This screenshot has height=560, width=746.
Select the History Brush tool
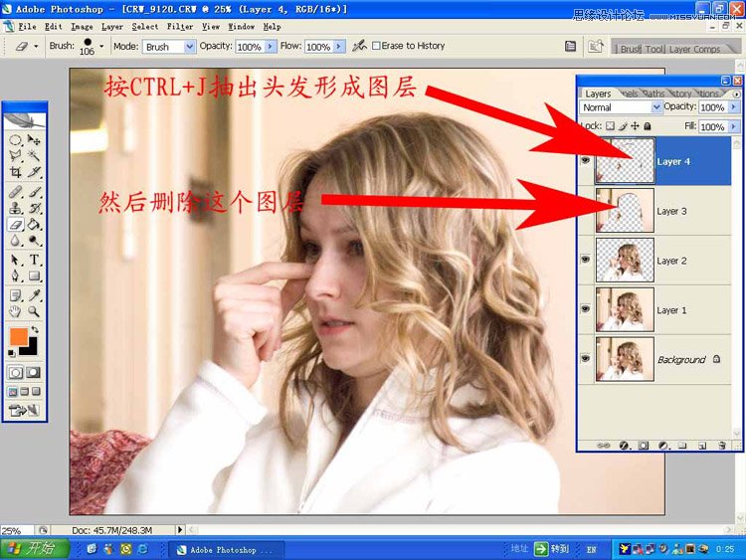[34, 208]
